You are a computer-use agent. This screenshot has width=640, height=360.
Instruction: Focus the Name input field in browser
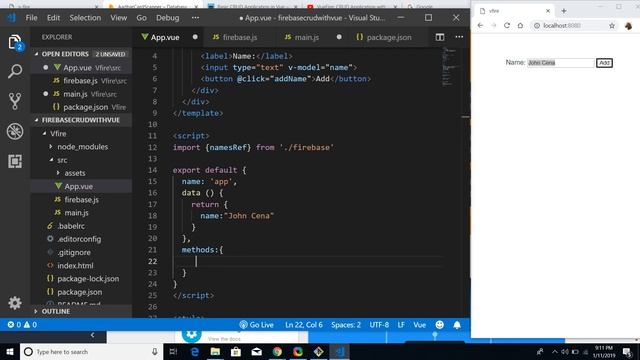tap(560, 63)
